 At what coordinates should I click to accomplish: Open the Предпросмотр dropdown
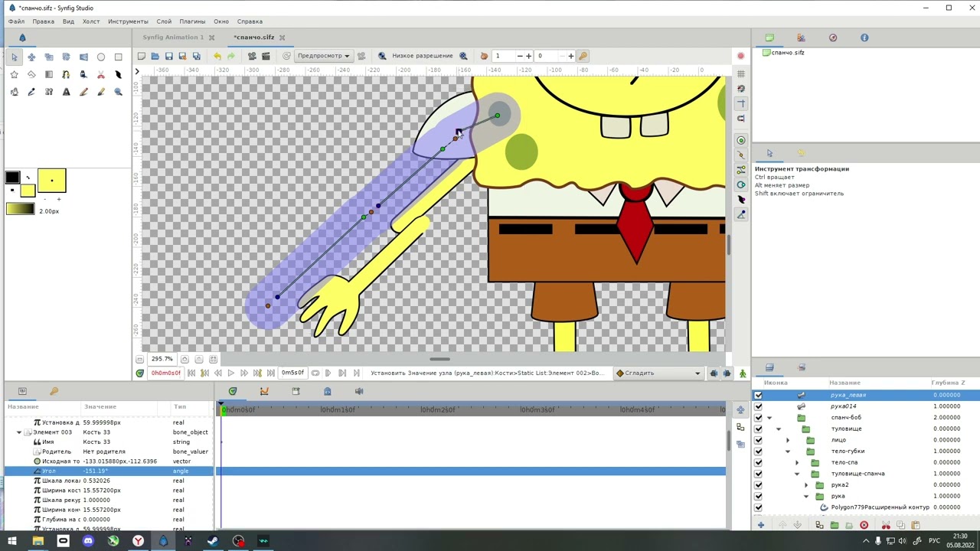323,56
